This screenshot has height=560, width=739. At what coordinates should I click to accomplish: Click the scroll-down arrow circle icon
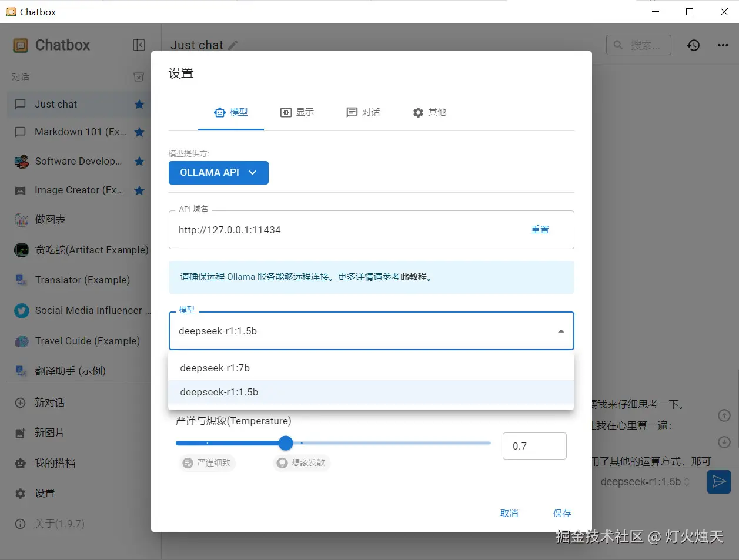coord(724,442)
